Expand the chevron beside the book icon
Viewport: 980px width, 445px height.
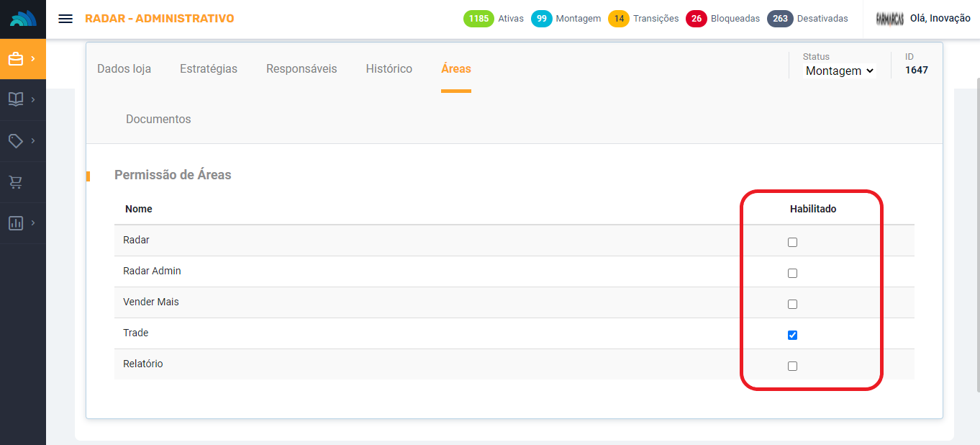click(33, 99)
